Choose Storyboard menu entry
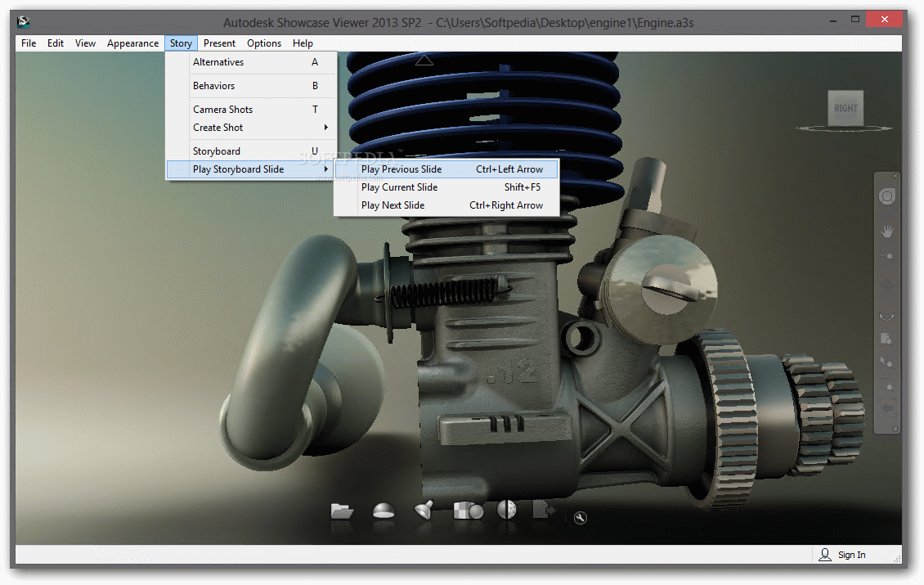Image resolution: width=924 pixels, height=585 pixels. (252, 151)
